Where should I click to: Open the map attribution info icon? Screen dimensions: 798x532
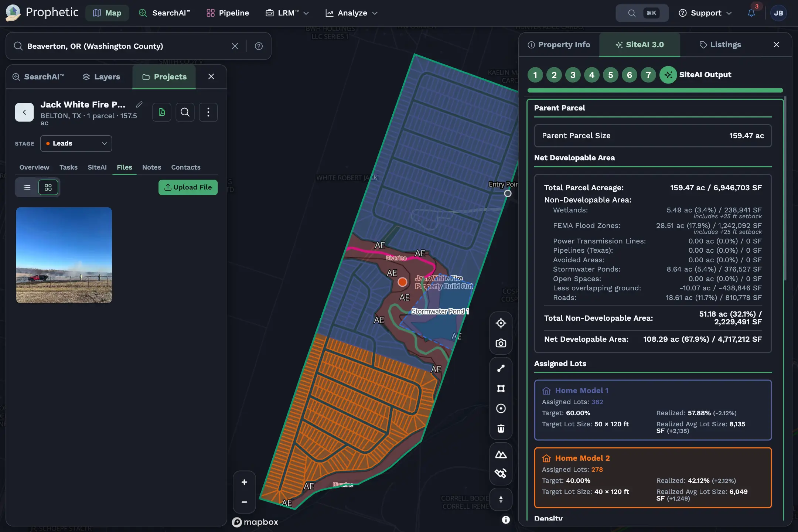pos(506,520)
